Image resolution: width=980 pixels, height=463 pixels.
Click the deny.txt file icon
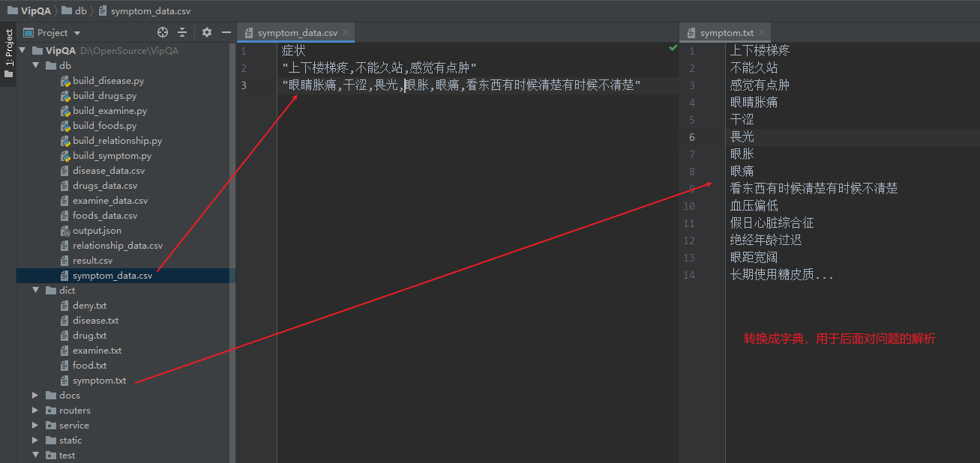coord(65,306)
